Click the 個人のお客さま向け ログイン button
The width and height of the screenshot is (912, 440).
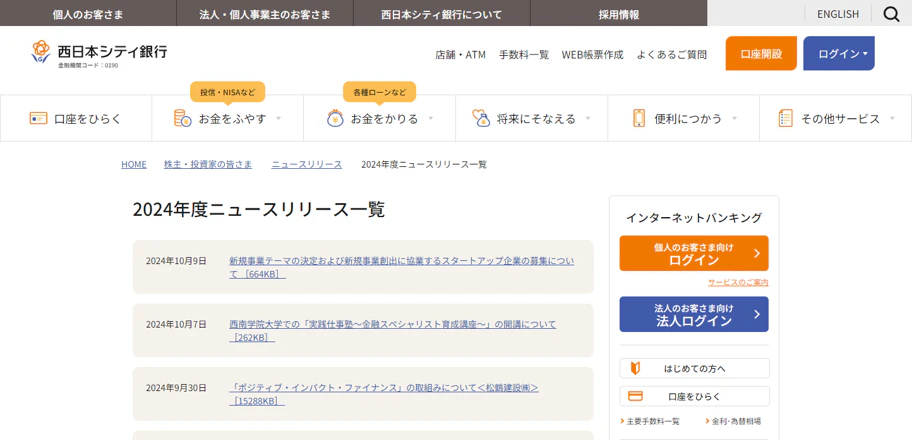click(693, 253)
